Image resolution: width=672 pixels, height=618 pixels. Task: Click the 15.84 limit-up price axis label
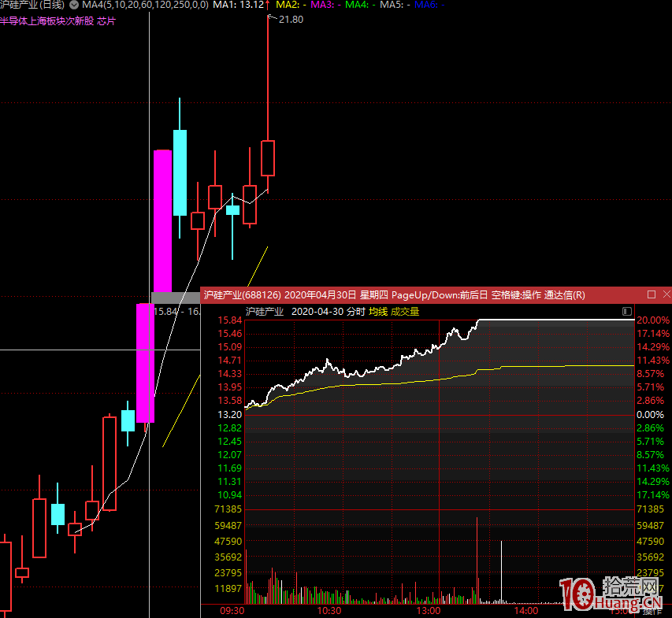pyautogui.click(x=230, y=320)
